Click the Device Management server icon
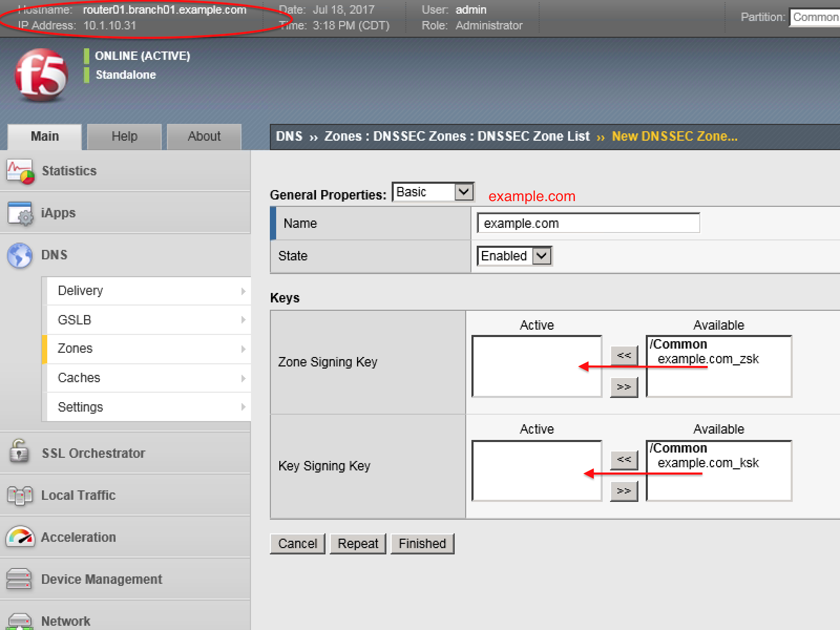Screen dimensions: 840x630 click(x=19, y=579)
